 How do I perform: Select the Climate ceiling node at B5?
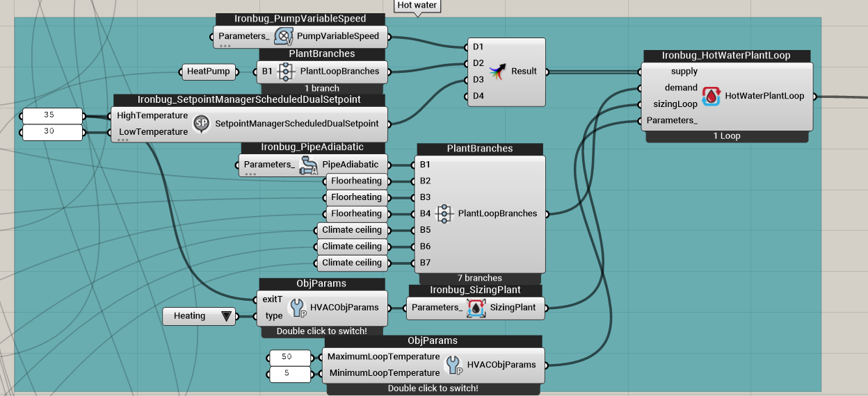[352, 230]
